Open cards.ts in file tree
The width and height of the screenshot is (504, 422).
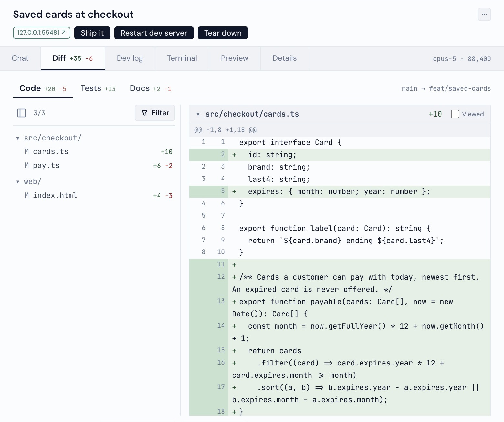[94, 152]
